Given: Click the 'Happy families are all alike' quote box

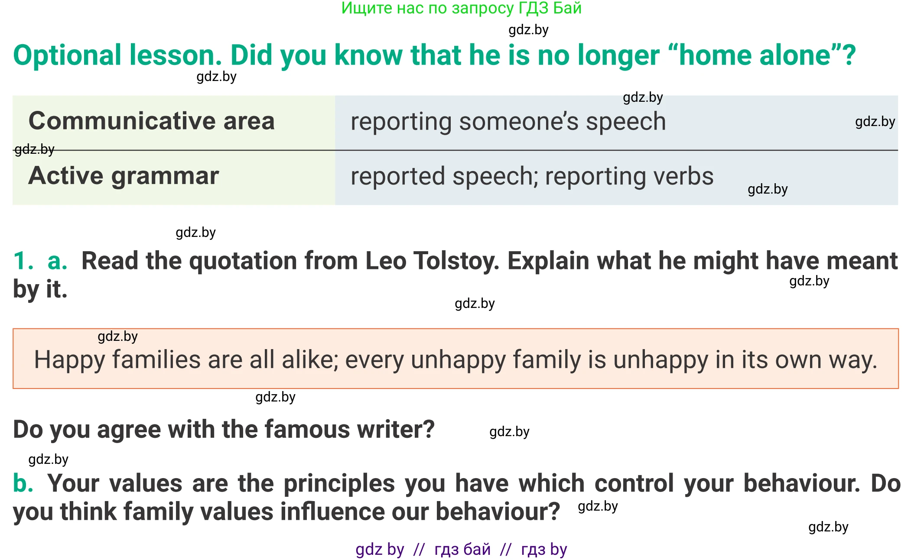Looking at the screenshot, I should 455,359.
